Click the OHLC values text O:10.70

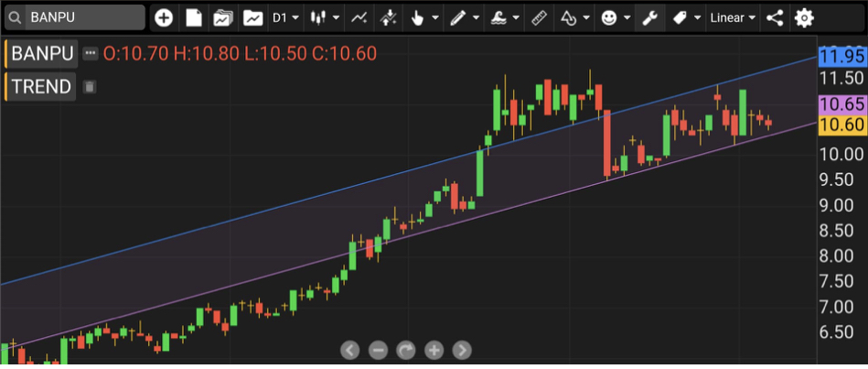click(x=136, y=53)
